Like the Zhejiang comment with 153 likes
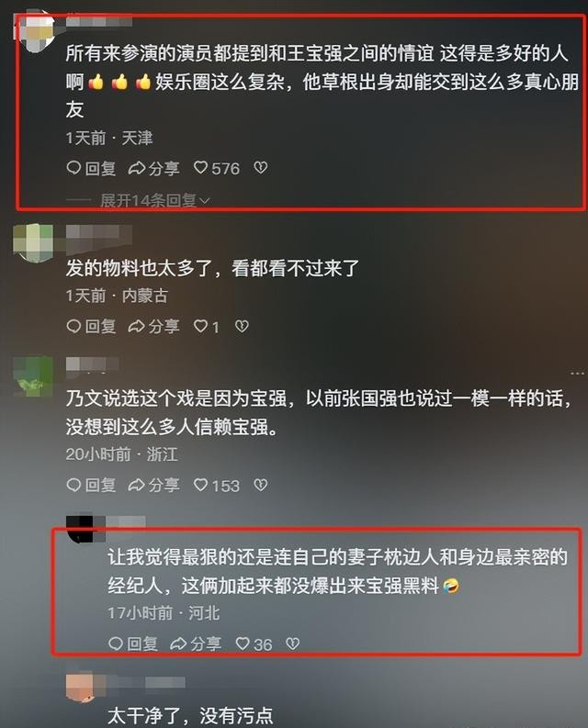 pos(216,486)
